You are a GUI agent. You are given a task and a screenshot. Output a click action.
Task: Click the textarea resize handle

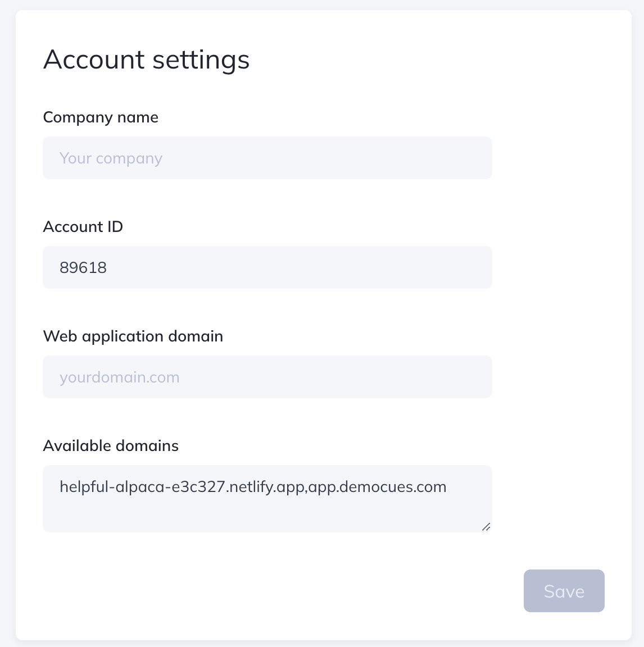pos(486,527)
